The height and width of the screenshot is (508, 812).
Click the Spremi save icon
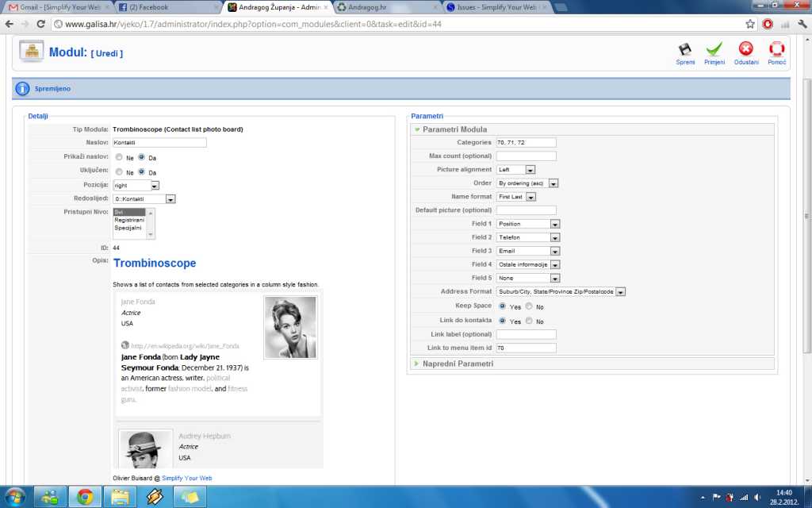point(685,50)
